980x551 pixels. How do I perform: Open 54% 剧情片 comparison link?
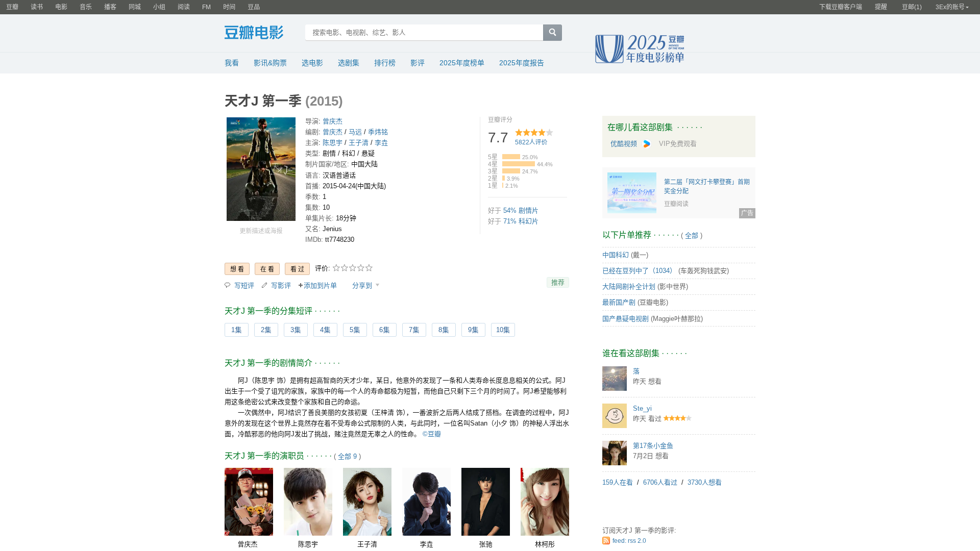(x=521, y=211)
